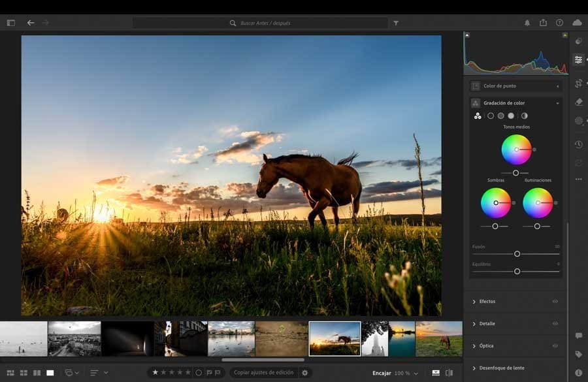Switch to the Sombras color wheel tab

491,116
